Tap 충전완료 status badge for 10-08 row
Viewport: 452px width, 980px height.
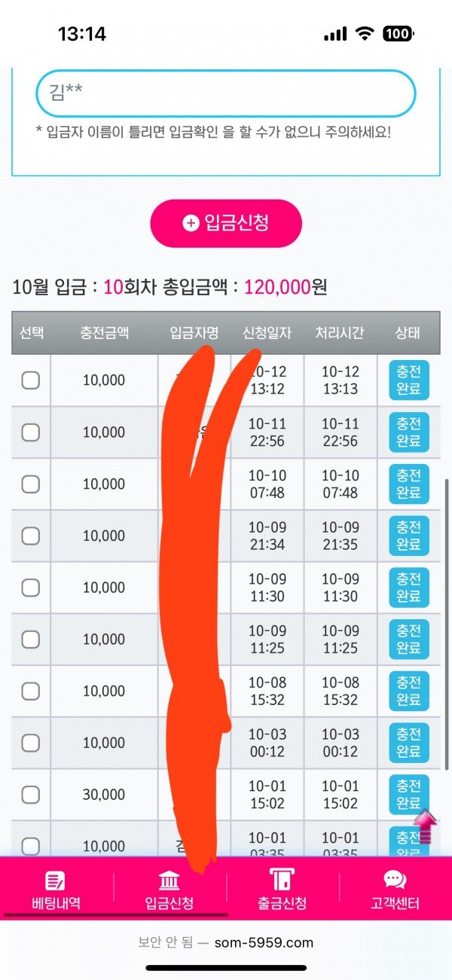coord(408,691)
